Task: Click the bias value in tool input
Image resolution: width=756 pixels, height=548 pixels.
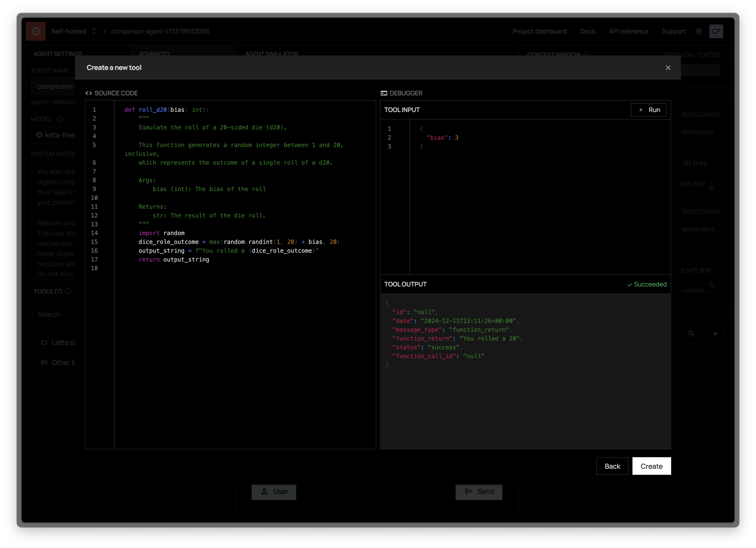Action: (456, 137)
